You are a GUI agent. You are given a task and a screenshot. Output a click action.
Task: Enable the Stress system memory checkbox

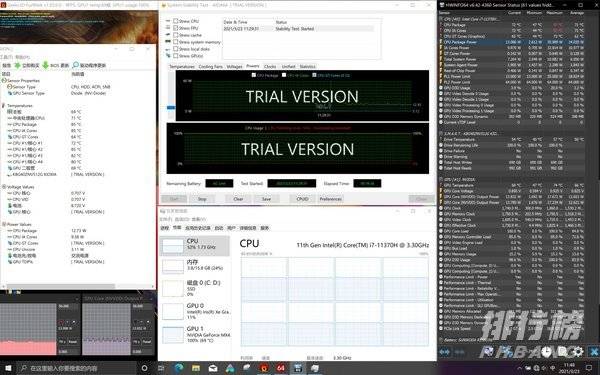tap(176, 42)
